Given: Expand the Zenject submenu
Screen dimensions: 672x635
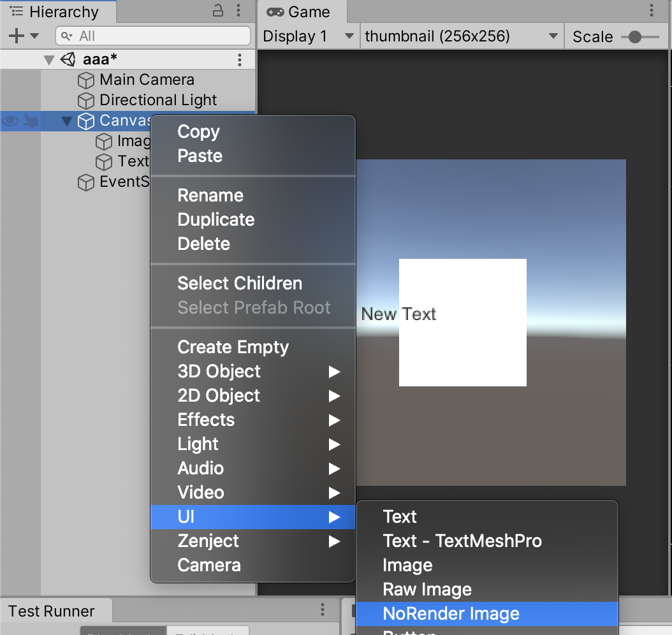Looking at the screenshot, I should 253,541.
